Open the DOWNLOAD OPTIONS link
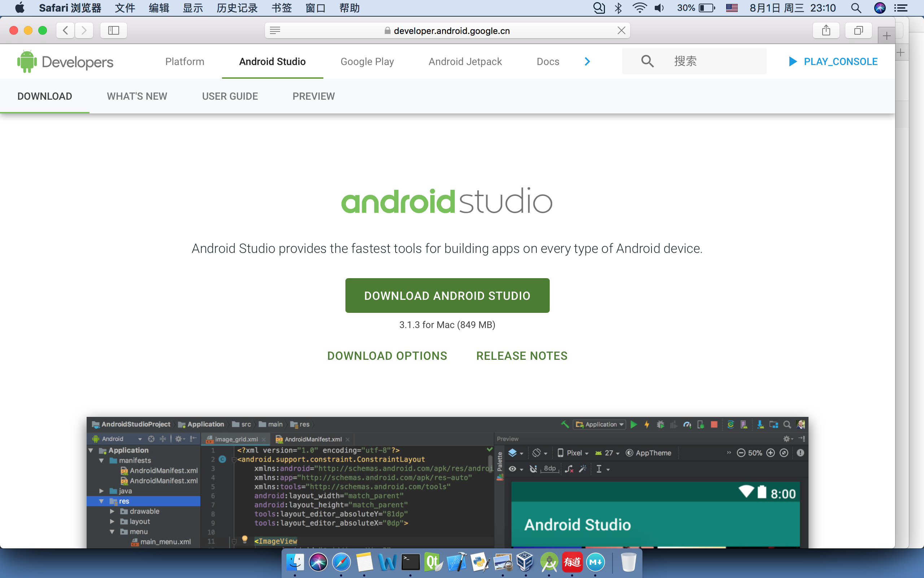 (387, 356)
